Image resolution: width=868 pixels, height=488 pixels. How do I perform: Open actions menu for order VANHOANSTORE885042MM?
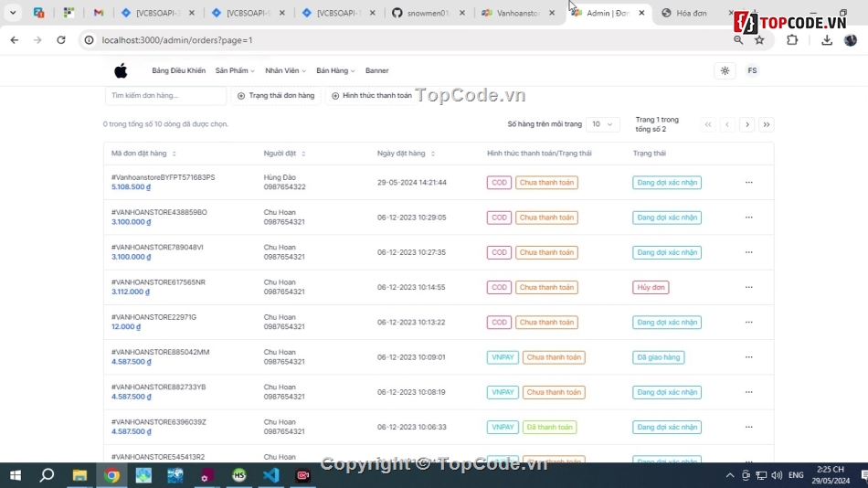tap(748, 357)
